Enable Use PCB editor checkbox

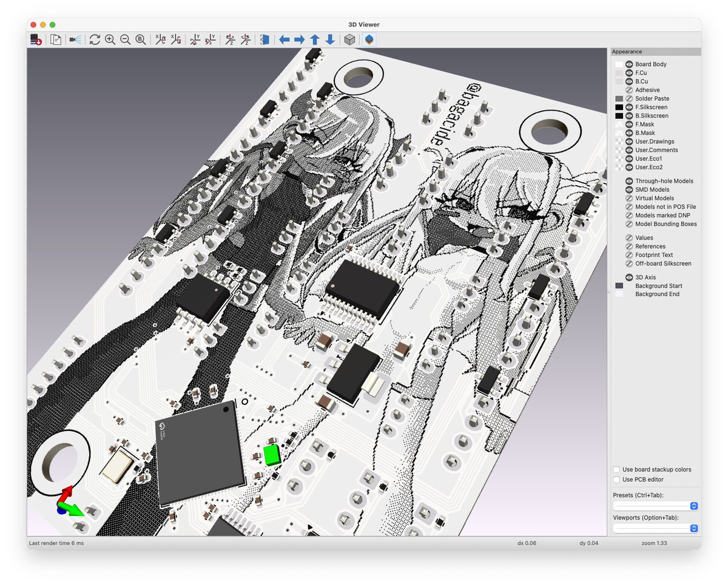pyautogui.click(x=616, y=480)
